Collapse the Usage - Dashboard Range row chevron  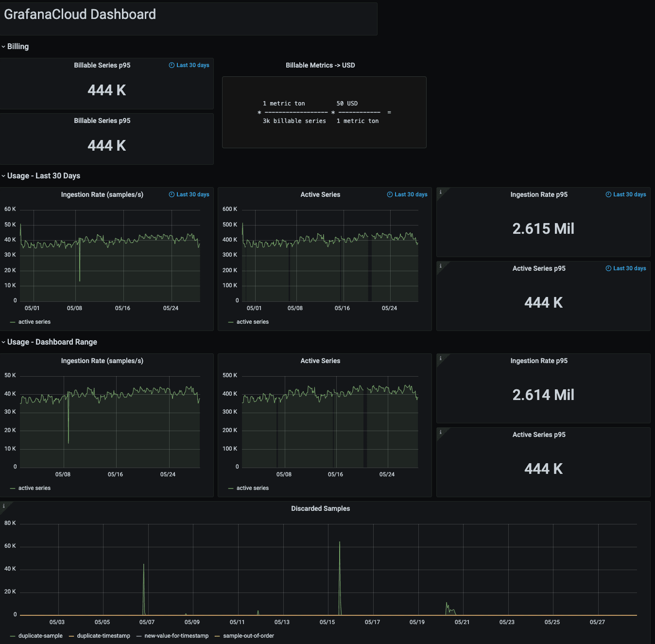(x=3, y=342)
